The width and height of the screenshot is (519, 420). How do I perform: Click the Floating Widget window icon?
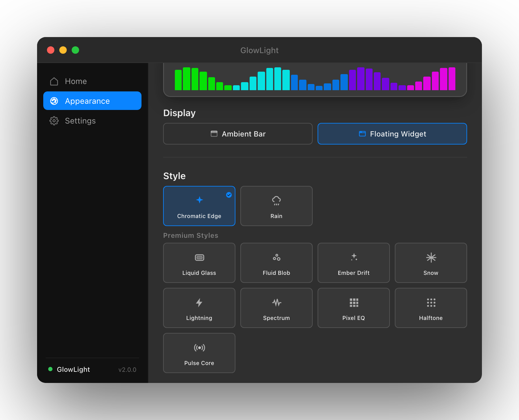[362, 134]
